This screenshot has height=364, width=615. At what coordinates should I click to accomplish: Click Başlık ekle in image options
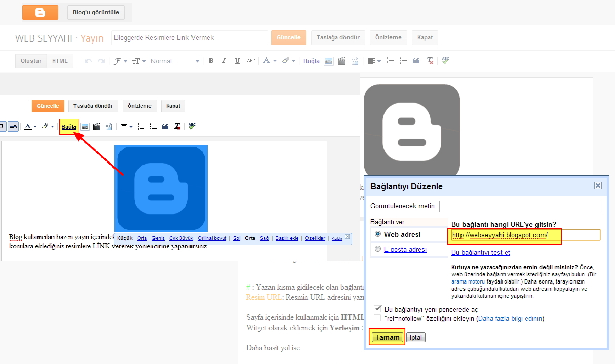click(x=287, y=238)
